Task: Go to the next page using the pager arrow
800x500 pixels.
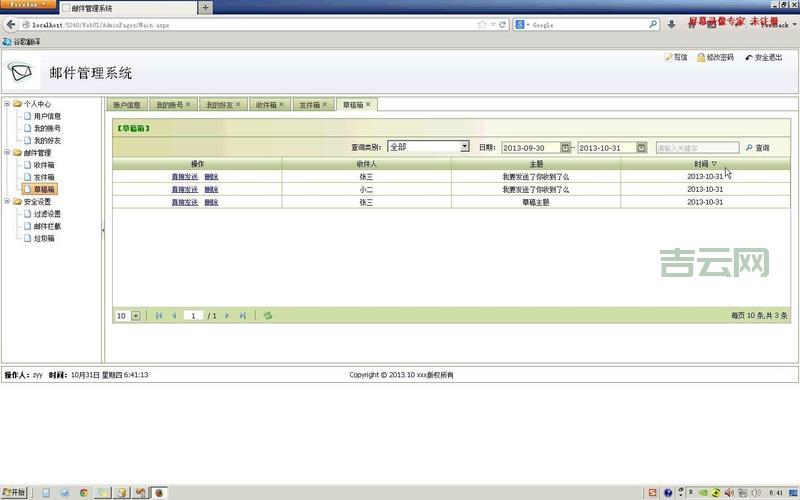Action: [x=227, y=316]
